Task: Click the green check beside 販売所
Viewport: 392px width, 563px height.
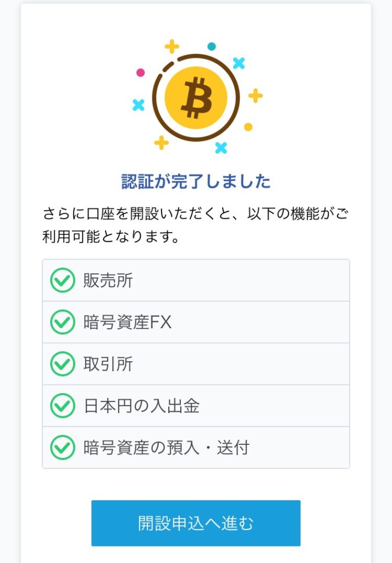Action: point(63,280)
